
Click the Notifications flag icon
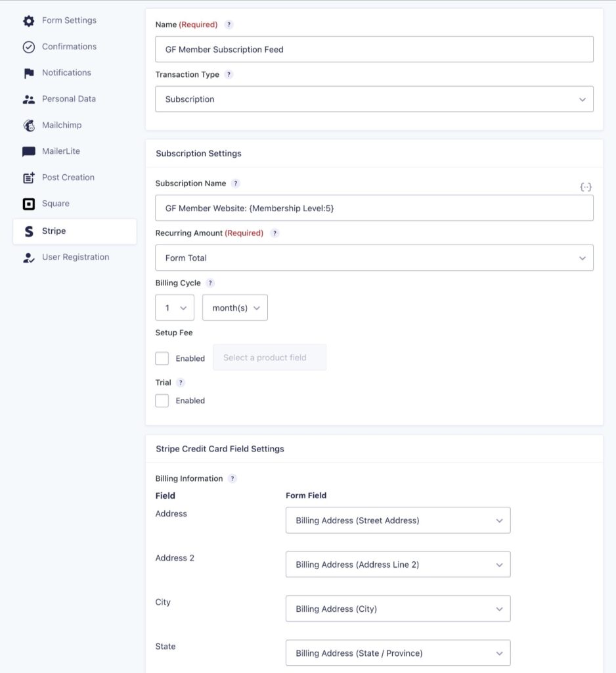(x=29, y=73)
